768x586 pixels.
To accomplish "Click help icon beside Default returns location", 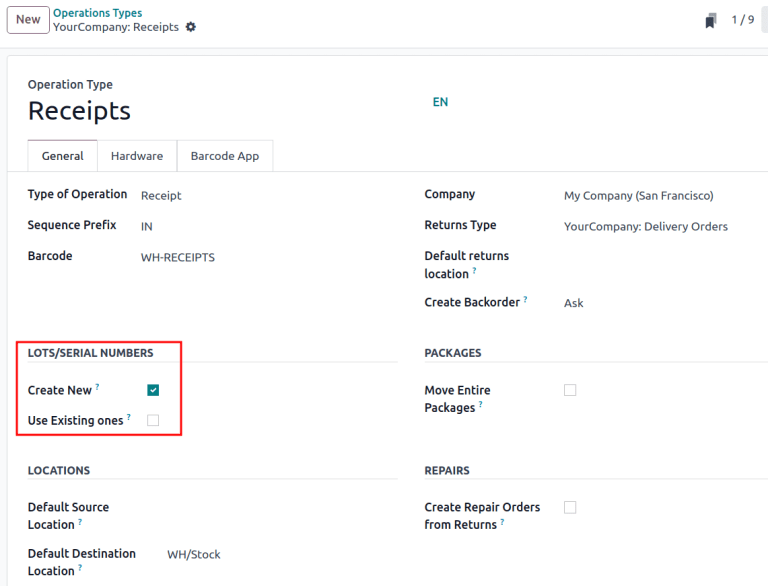I will tap(474, 270).
